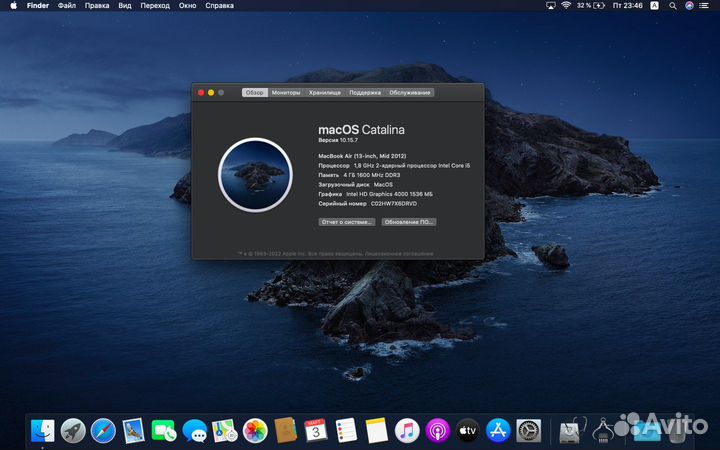Screen dimensions: 720x450
Task: Switch to the Обслуживание tab
Action: (410, 92)
